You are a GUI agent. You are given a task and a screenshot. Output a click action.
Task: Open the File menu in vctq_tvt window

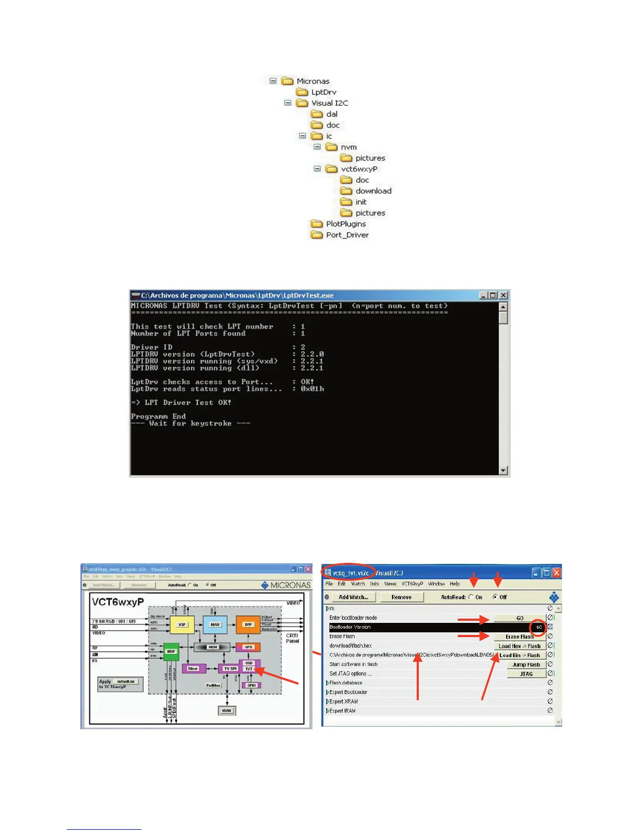coord(329,584)
